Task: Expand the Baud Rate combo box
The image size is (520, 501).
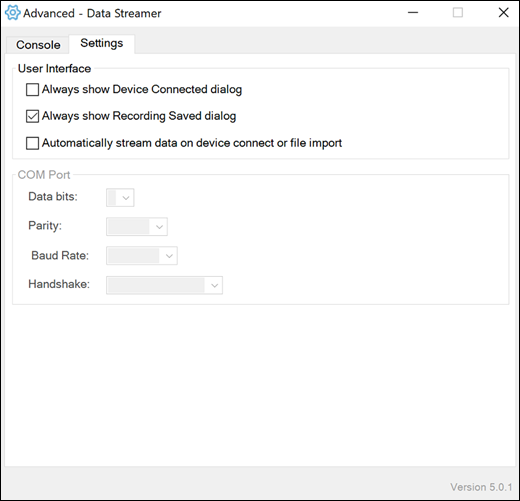Action: click(142, 256)
